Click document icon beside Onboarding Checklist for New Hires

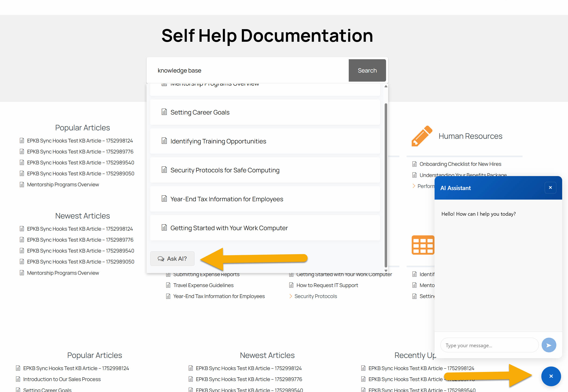(415, 164)
